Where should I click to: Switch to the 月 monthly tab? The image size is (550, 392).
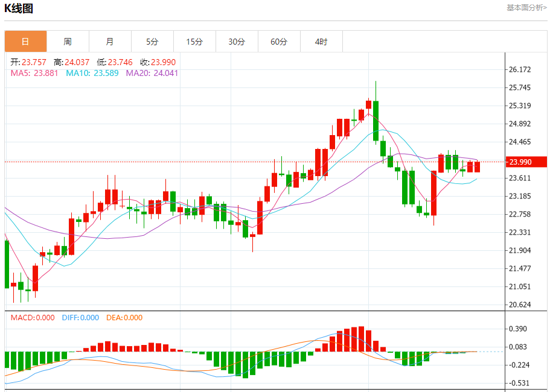click(110, 42)
